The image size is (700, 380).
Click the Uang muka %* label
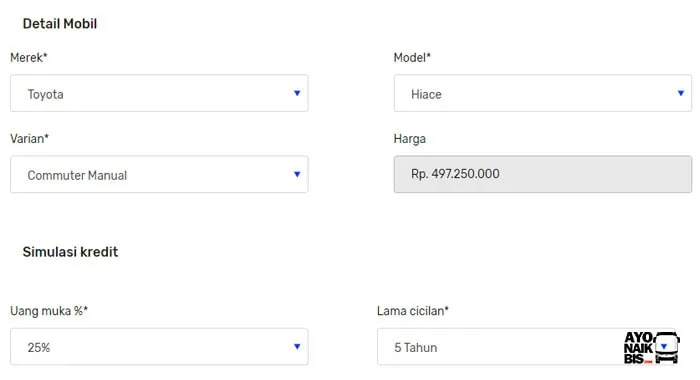tap(49, 311)
